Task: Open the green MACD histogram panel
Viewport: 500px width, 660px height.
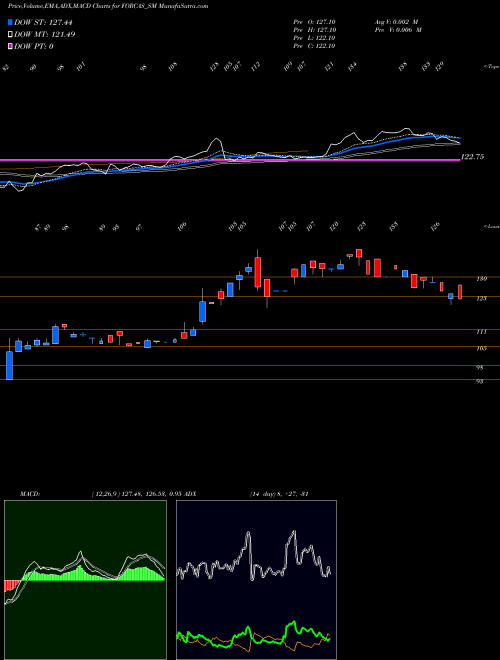Action: pos(85,580)
